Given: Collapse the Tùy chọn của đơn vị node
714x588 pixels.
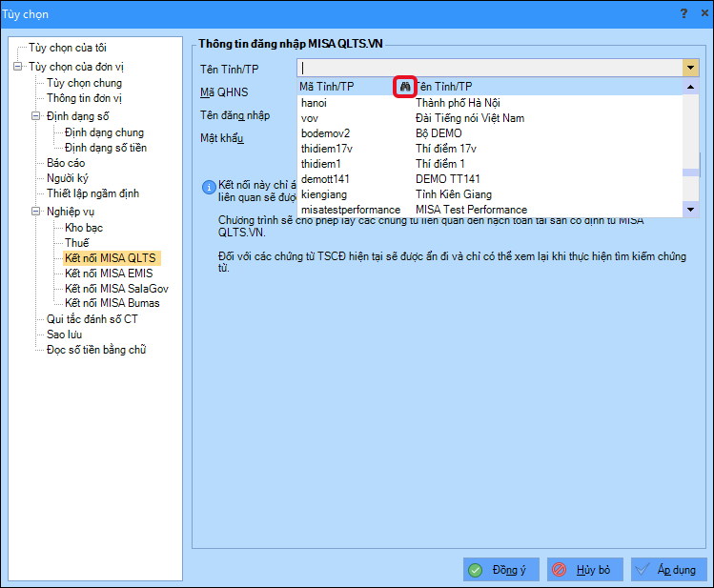Looking at the screenshot, I should pyautogui.click(x=18, y=67).
